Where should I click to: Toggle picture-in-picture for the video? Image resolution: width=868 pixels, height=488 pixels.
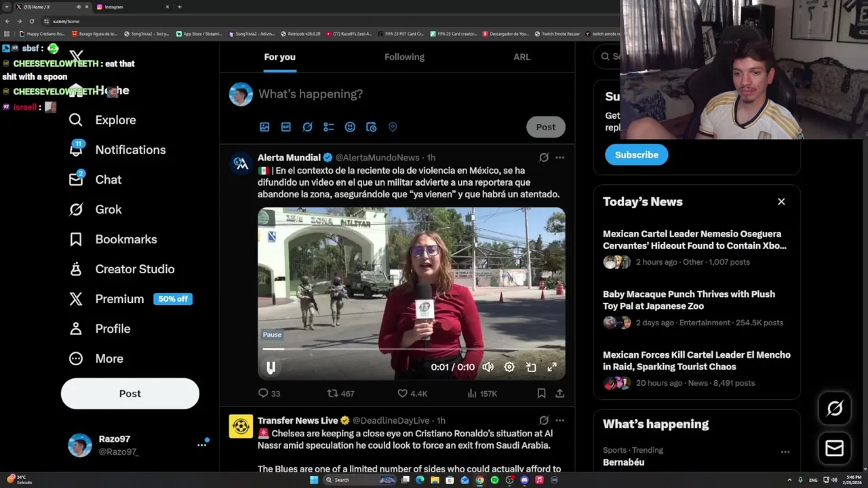click(531, 367)
